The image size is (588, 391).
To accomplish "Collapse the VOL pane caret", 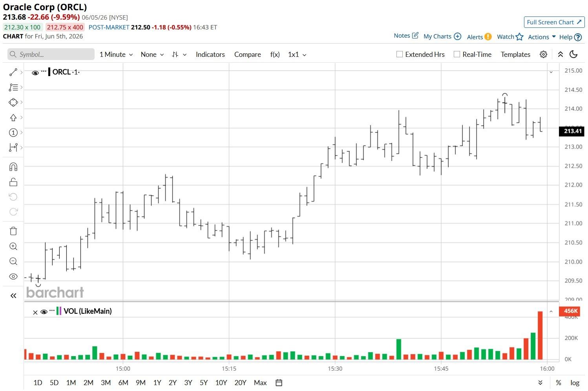I will [x=551, y=311].
